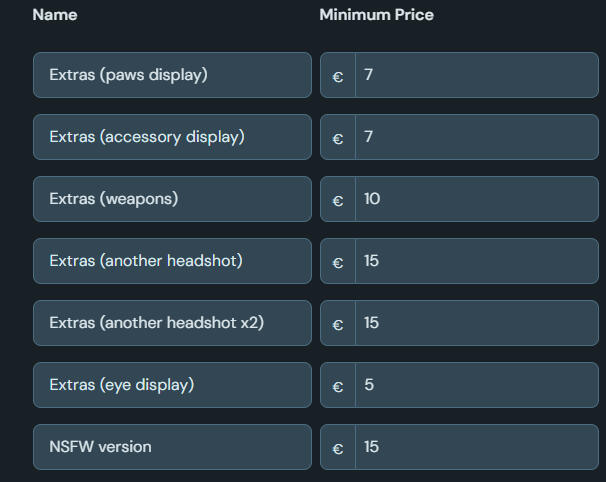The width and height of the screenshot is (606, 482).
Task: Click the 'Extras (accessory display)' name field
Action: [x=172, y=137]
